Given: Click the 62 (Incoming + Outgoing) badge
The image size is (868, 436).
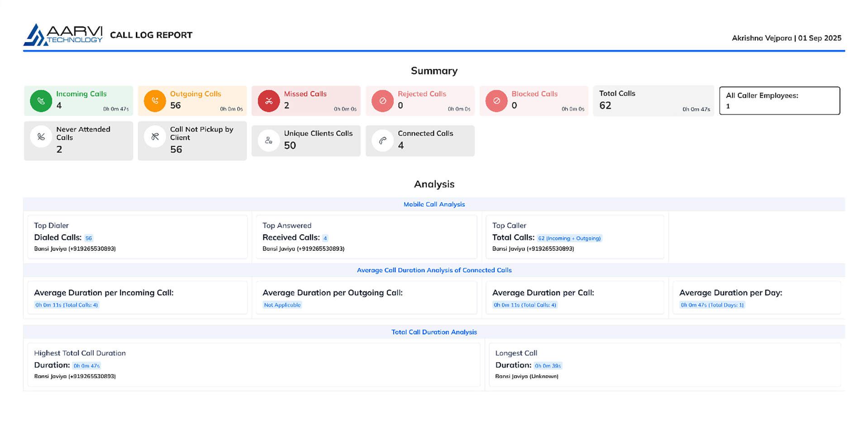Looking at the screenshot, I should [x=569, y=238].
